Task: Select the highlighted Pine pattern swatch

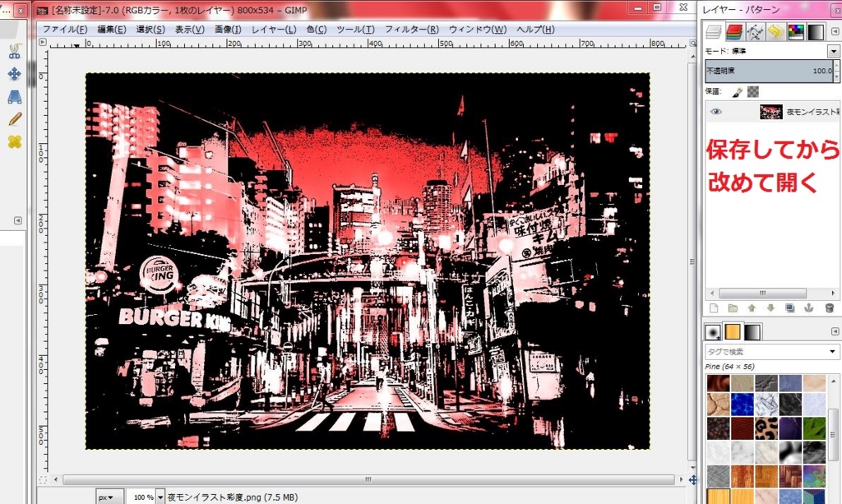Action: (718, 497)
